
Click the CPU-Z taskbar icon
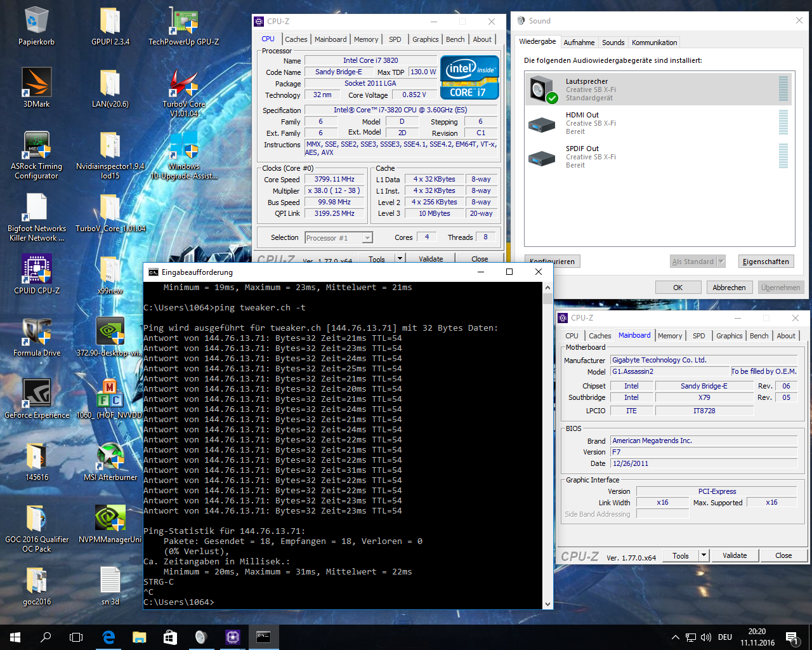click(232, 637)
